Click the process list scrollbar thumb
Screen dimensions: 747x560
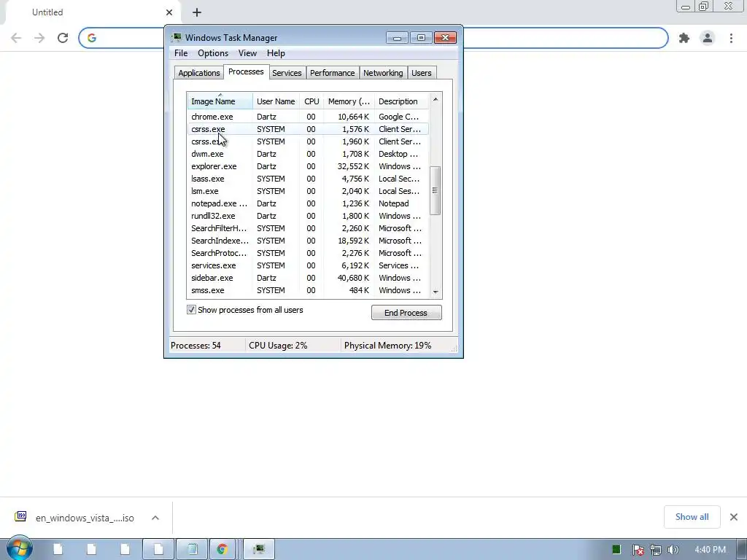[436, 190]
